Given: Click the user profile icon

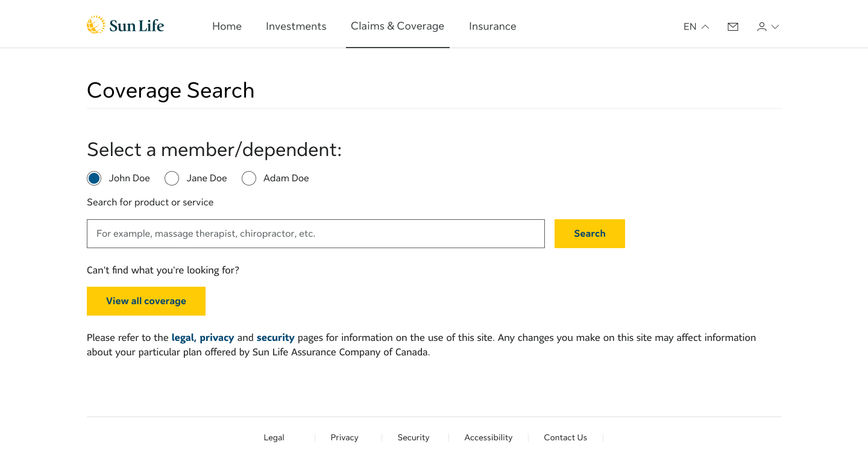Looking at the screenshot, I should click(762, 27).
